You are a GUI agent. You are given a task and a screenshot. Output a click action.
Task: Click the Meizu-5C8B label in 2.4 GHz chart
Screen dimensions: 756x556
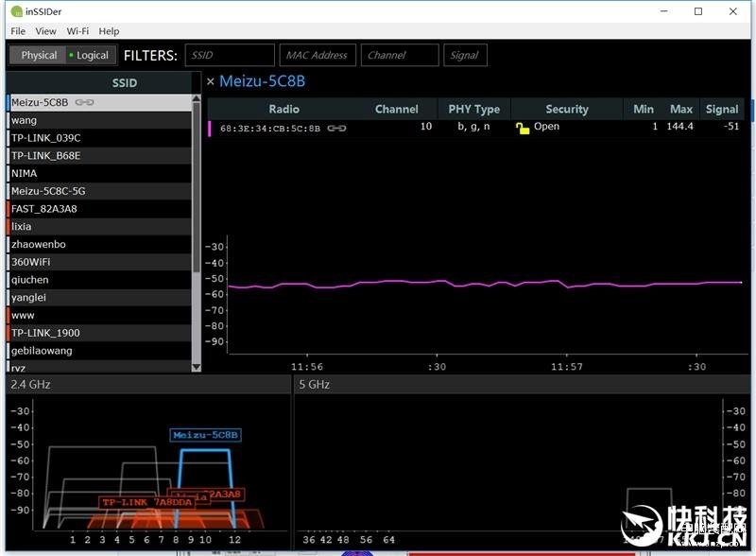tap(206, 435)
